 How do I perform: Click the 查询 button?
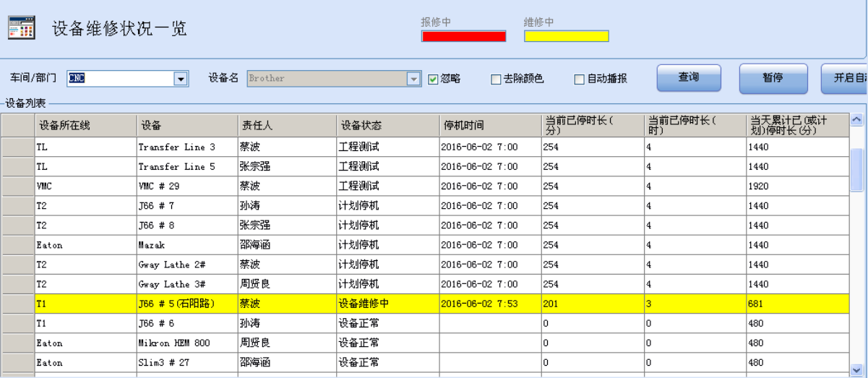[688, 78]
